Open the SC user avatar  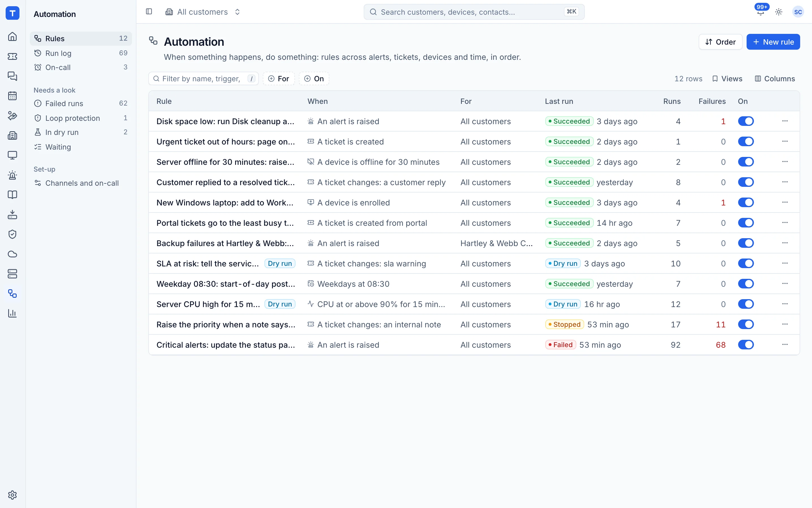pos(798,12)
